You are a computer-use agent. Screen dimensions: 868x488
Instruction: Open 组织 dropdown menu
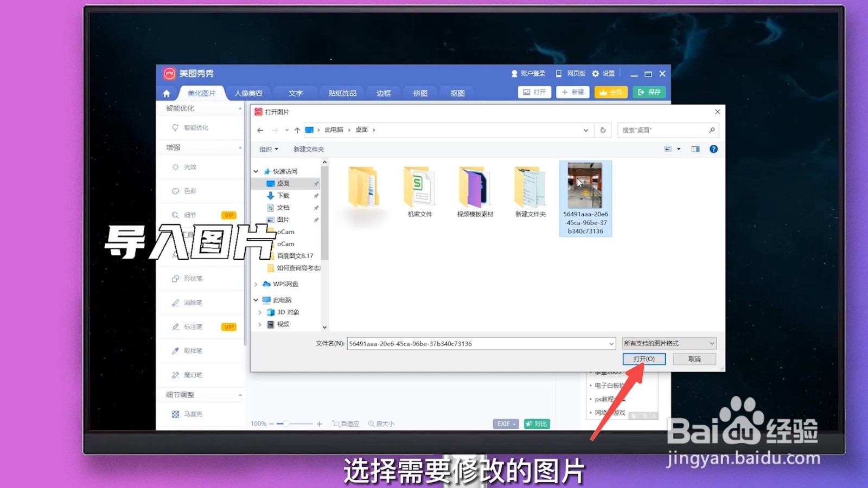point(269,149)
